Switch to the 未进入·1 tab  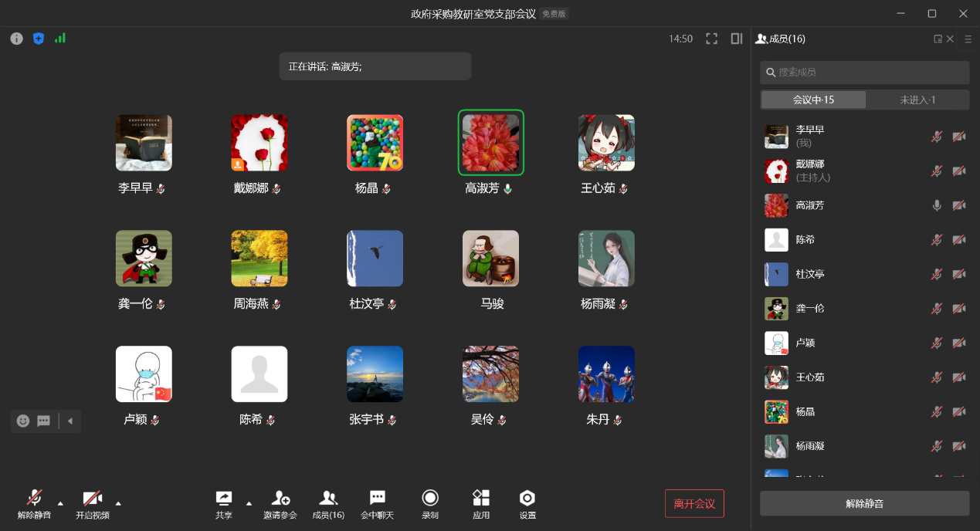[x=917, y=100]
